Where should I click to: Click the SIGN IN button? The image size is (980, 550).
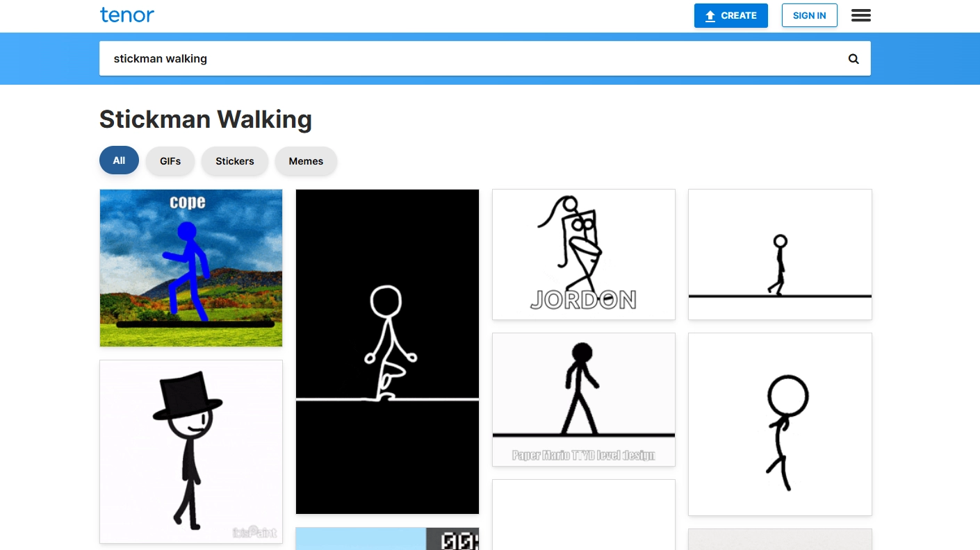tap(809, 15)
